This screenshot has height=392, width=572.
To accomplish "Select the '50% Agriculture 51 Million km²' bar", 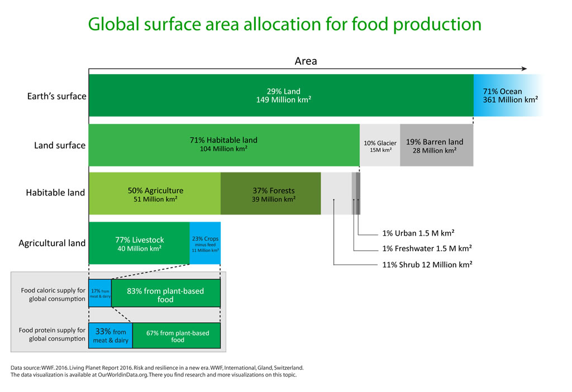I will point(155,194).
